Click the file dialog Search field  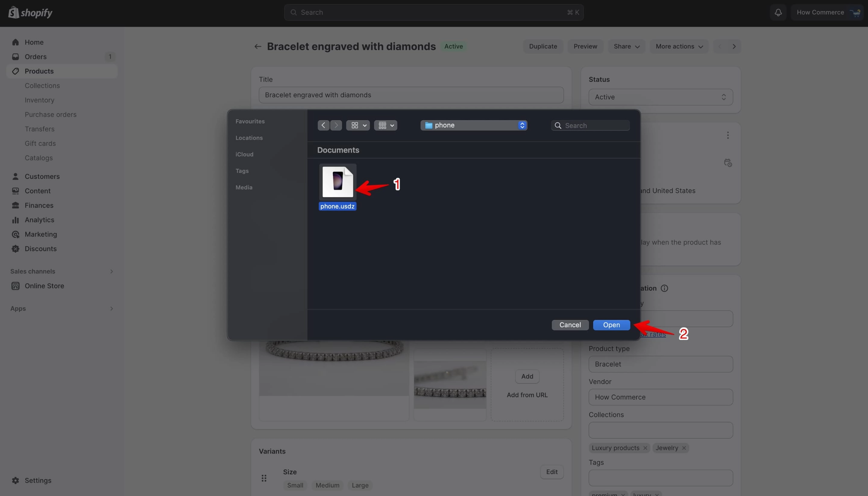click(x=590, y=125)
